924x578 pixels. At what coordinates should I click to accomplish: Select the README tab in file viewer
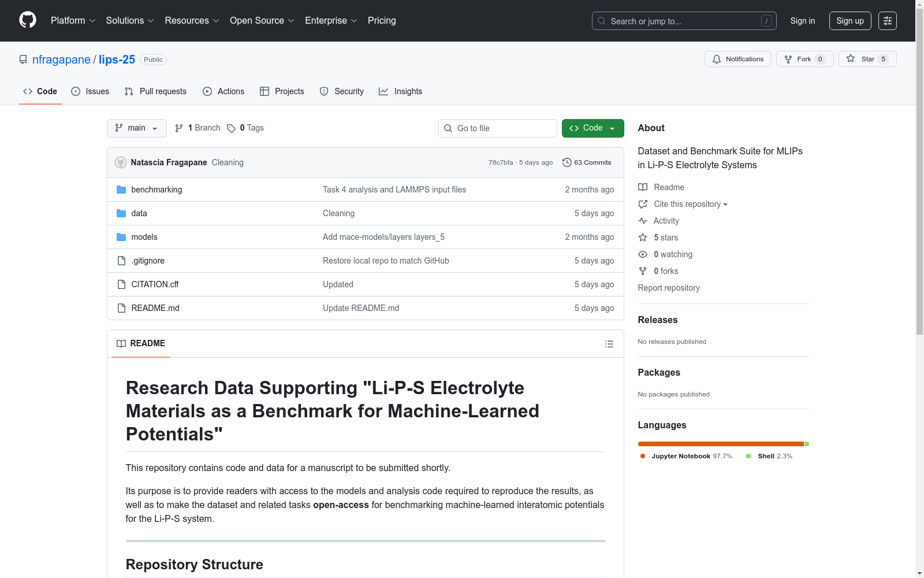[141, 343]
